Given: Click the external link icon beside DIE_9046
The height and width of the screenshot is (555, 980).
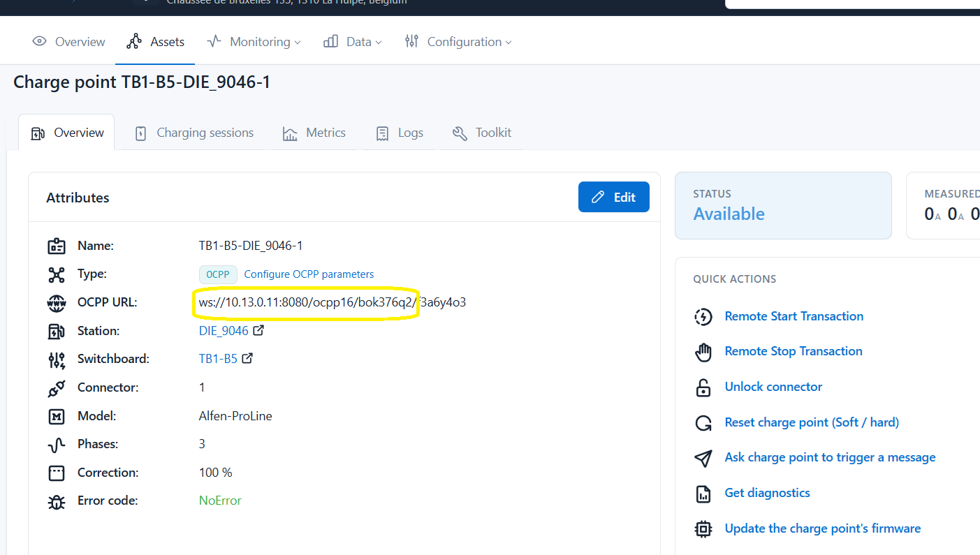Looking at the screenshot, I should point(258,331).
